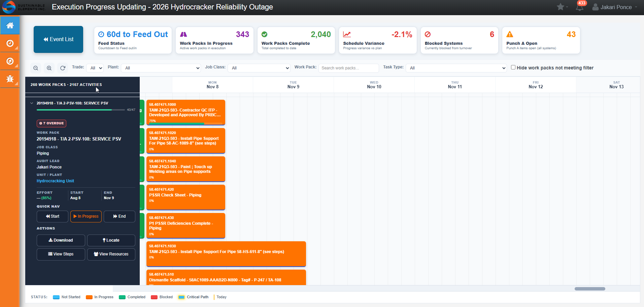
Task: Click the 40/47 work pack progress bar
Action: pyautogui.click(x=81, y=110)
